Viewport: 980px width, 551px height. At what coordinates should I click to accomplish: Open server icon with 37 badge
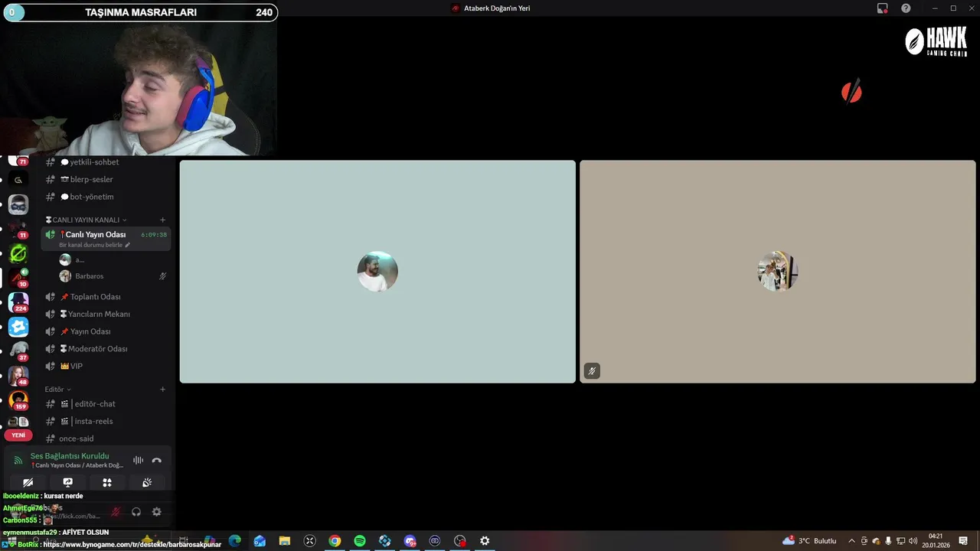tap(18, 351)
